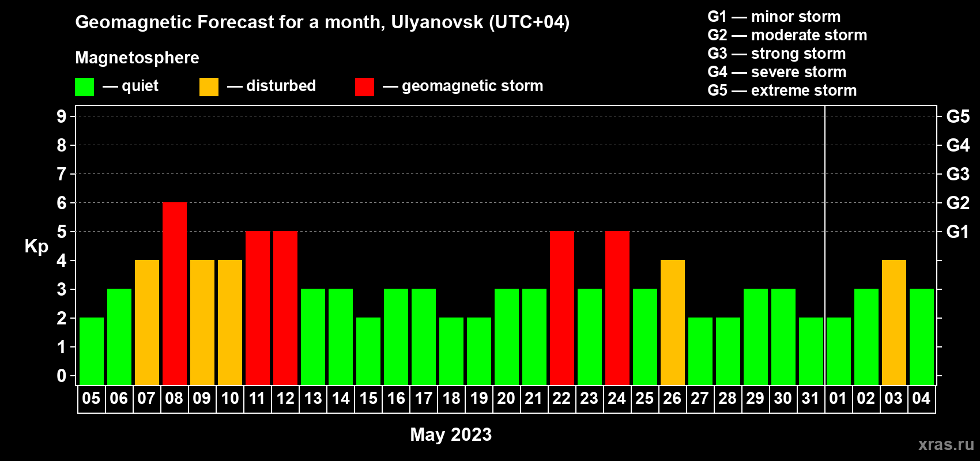Click the chart title mentioning Ulyanovsk
The image size is (980, 461).
[x=322, y=22]
